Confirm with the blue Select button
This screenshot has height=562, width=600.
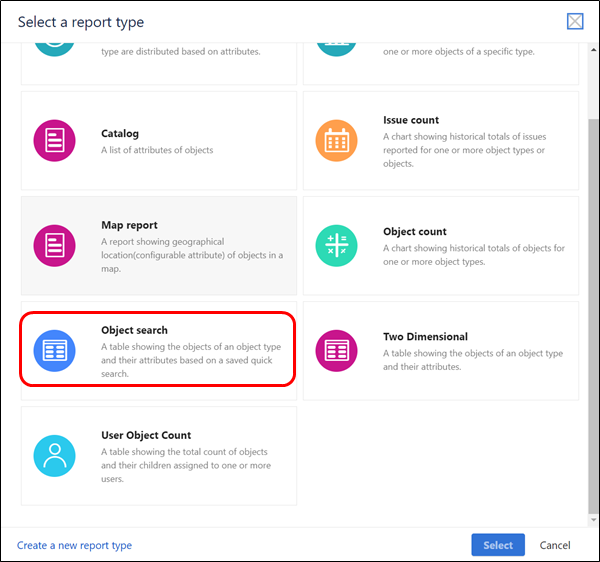pos(498,545)
